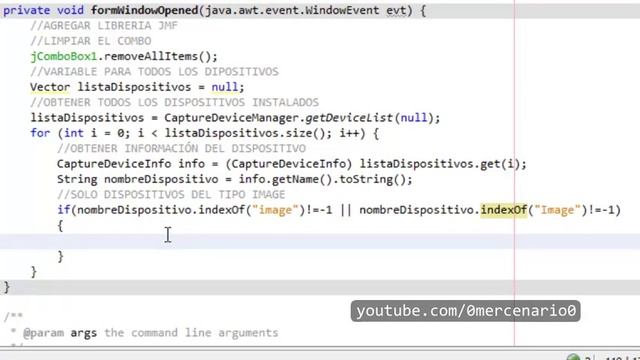Screen dimensions: 640x360
Task: Click the info.getName() call
Action: coord(285,179)
